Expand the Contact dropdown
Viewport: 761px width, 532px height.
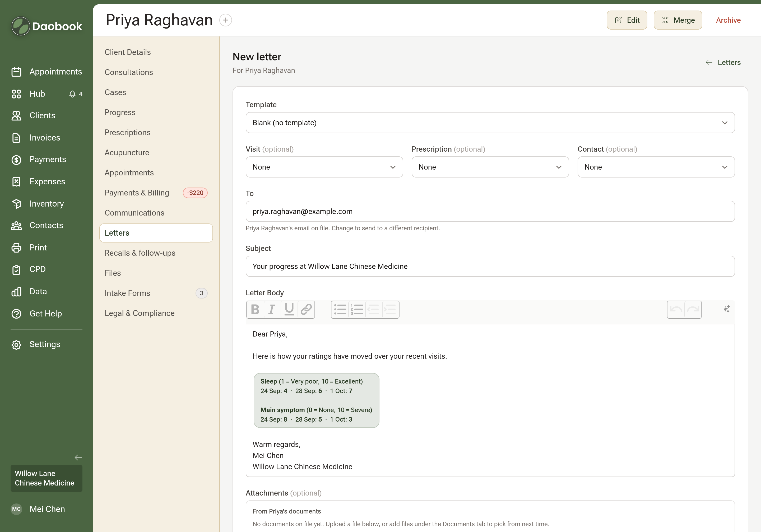pyautogui.click(x=656, y=167)
